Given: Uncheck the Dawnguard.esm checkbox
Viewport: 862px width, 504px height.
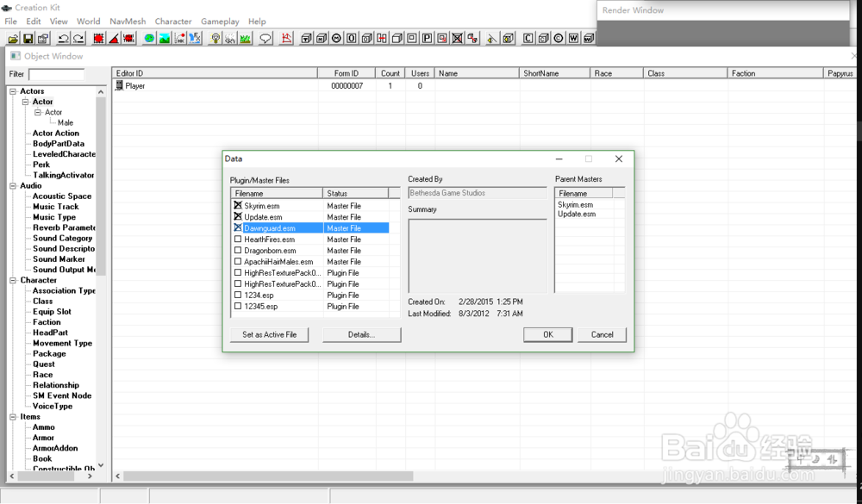Looking at the screenshot, I should point(238,227).
